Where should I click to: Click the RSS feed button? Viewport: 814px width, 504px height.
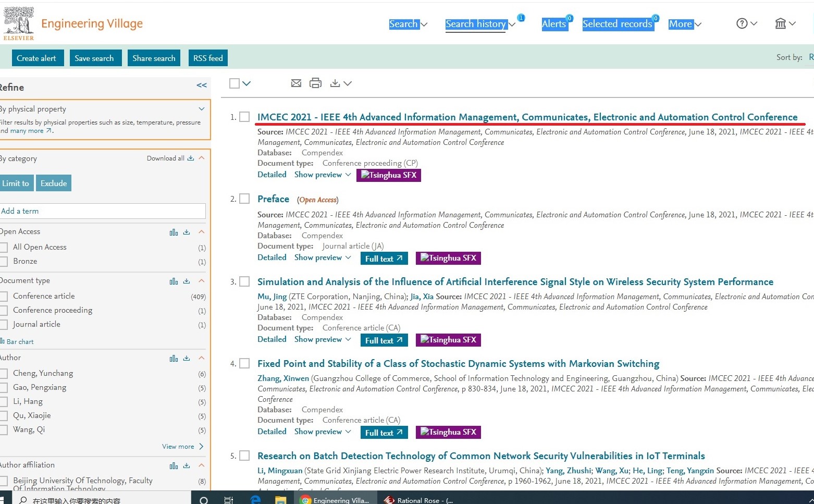pos(208,58)
